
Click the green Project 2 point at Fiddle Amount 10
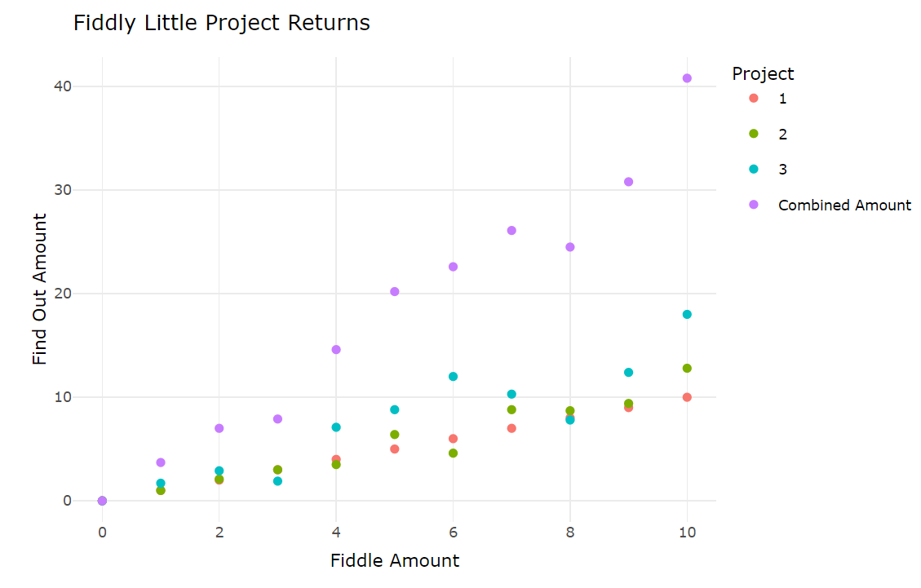[687, 369]
